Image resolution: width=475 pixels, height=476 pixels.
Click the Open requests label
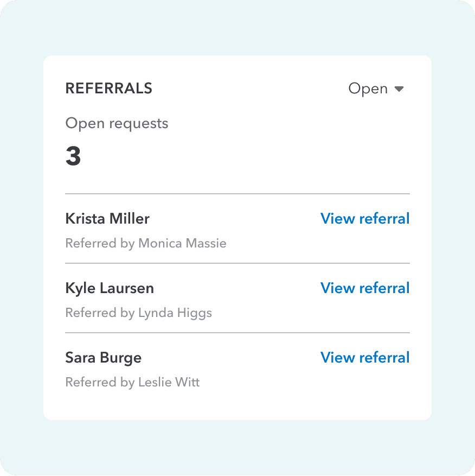pyautogui.click(x=117, y=124)
